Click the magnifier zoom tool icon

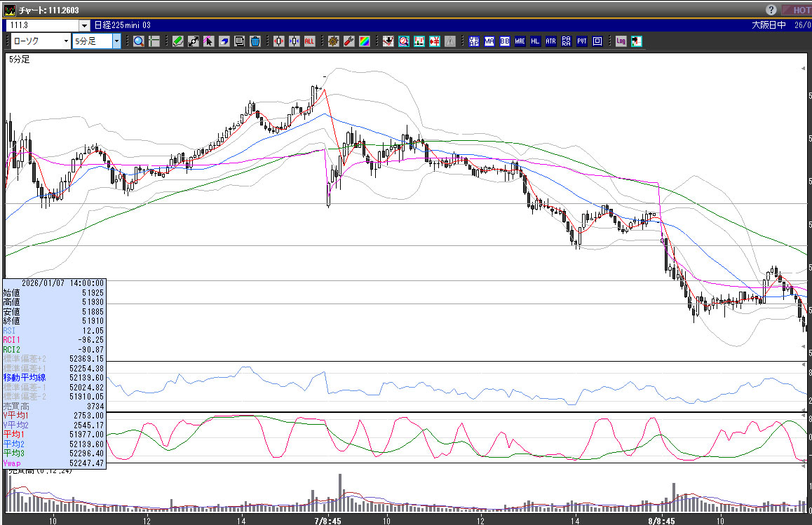click(x=139, y=41)
